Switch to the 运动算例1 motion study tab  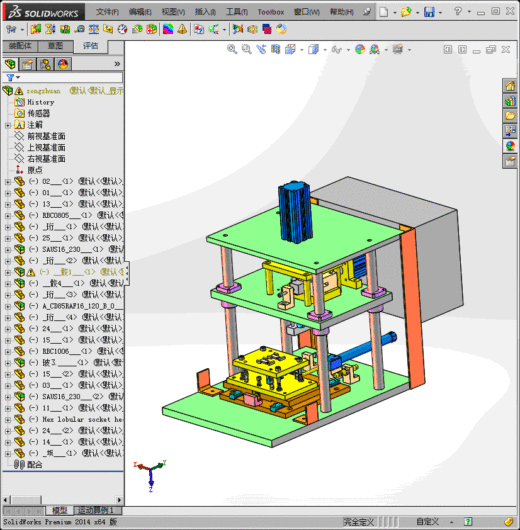pyautogui.click(x=96, y=510)
